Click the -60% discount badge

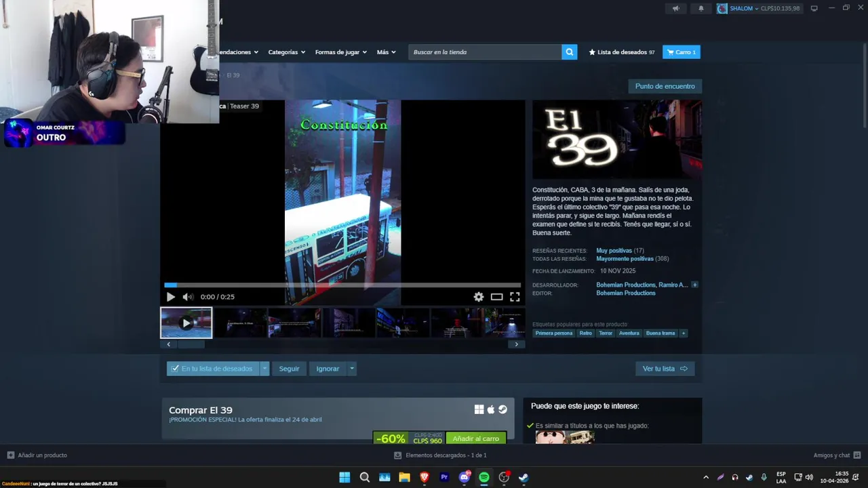[391, 439]
